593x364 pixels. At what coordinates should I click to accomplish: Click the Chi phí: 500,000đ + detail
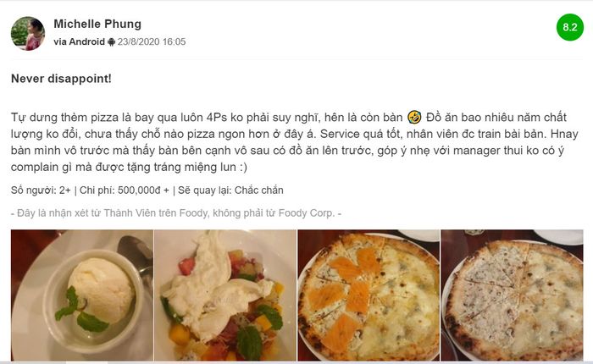click(125, 190)
